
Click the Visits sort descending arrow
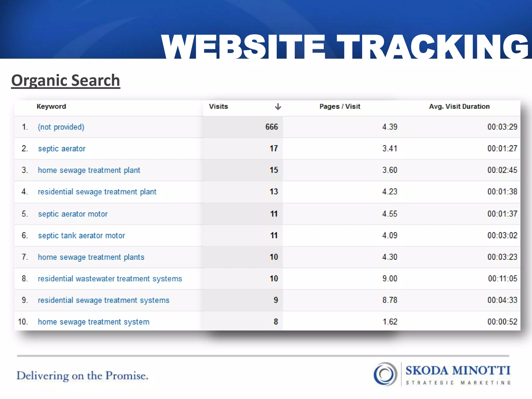278,107
